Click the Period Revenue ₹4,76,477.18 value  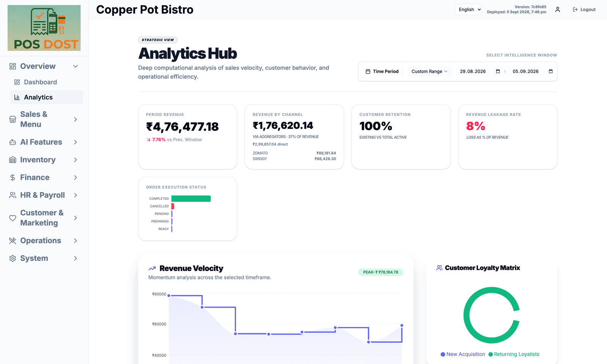pyautogui.click(x=182, y=127)
